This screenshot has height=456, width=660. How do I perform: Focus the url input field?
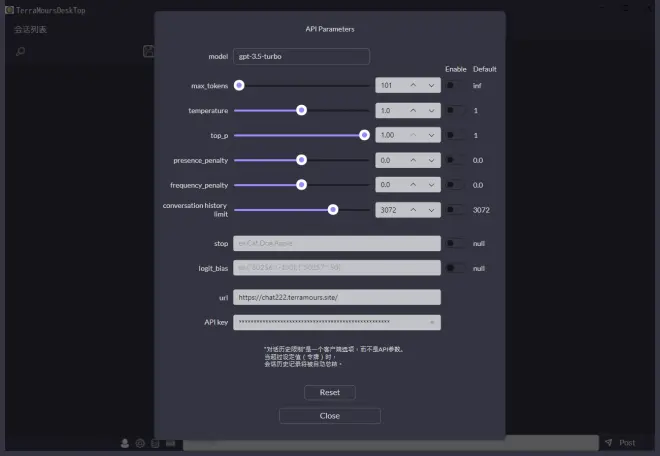[336, 297]
